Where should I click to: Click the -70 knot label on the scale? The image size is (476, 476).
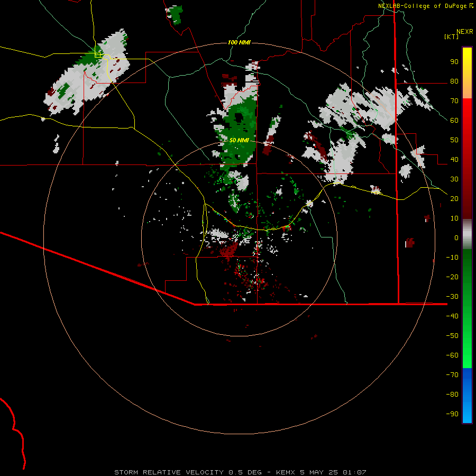click(x=452, y=375)
